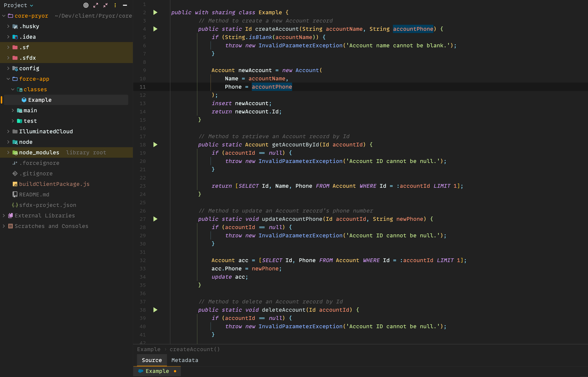
Task: Click the run arrow beside createAccount method
Action: pos(155,29)
